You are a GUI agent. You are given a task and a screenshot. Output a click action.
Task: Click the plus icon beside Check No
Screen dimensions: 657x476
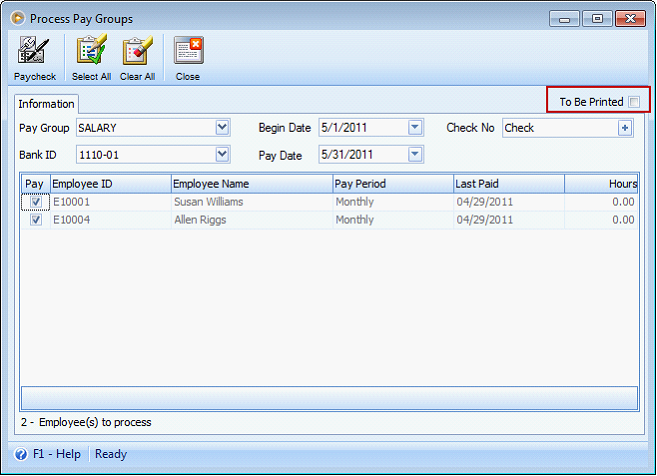click(x=625, y=128)
